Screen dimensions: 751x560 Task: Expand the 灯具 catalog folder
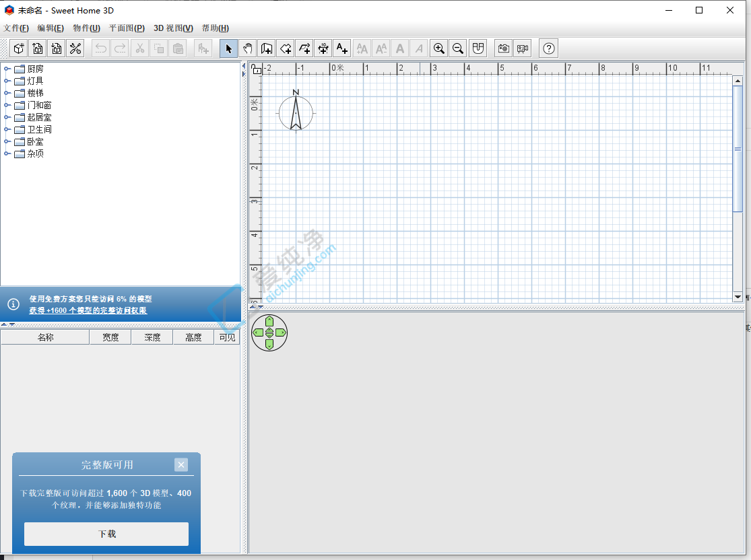[x=7, y=81]
